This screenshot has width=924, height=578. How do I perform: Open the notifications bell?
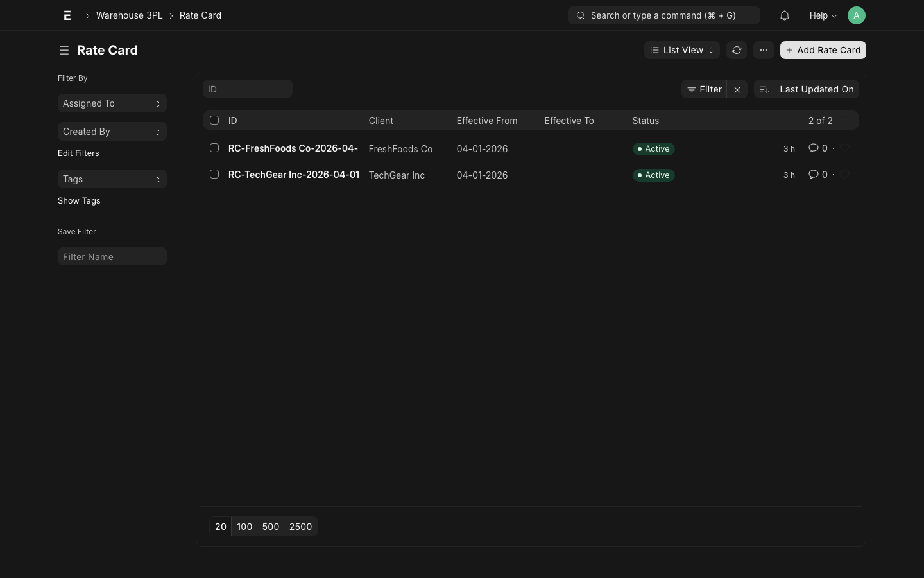(784, 15)
